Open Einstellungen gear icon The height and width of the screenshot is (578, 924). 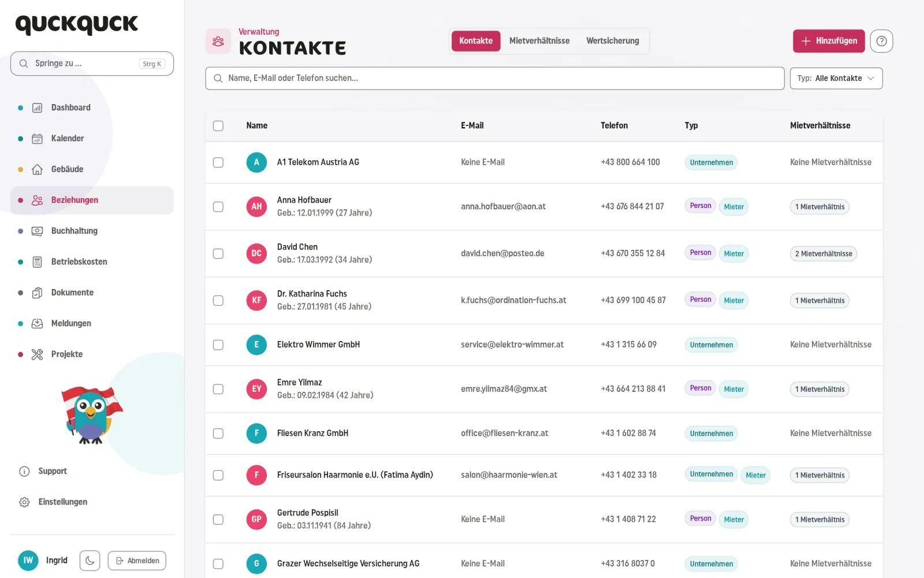pyautogui.click(x=24, y=502)
